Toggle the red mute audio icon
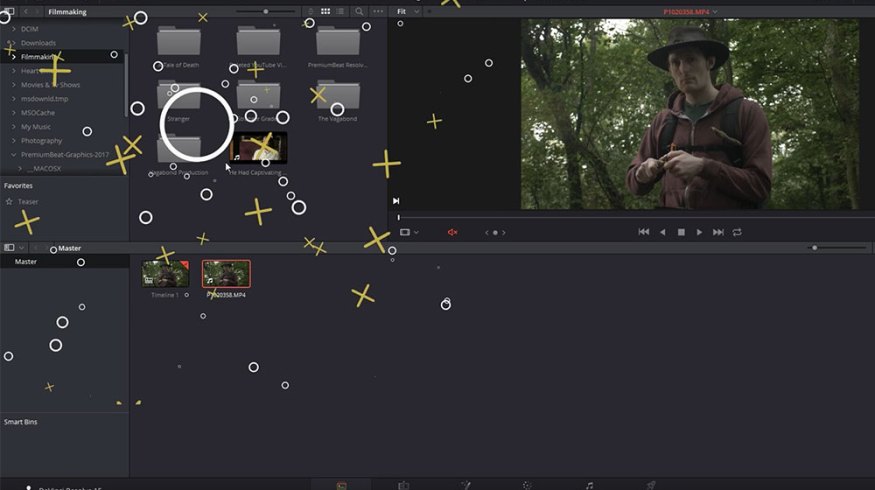 [453, 232]
